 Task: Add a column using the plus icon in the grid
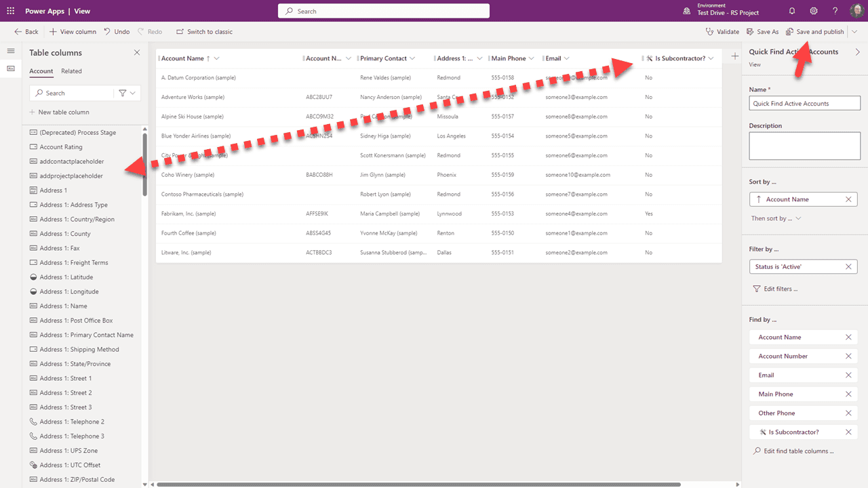(734, 56)
